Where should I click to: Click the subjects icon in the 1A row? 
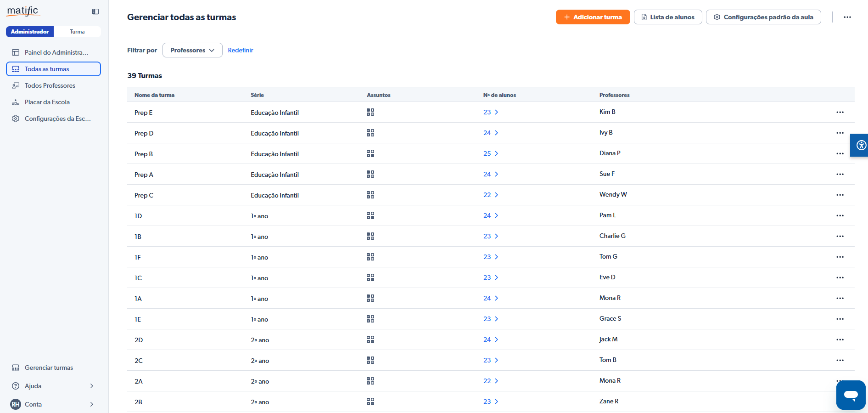click(370, 298)
